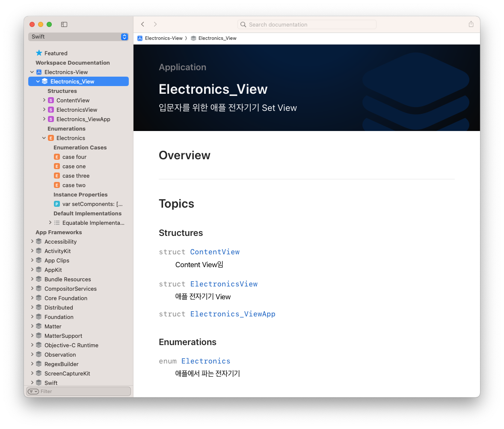
Task: Collapse the Electronics-View workspace node
Action: [32, 72]
